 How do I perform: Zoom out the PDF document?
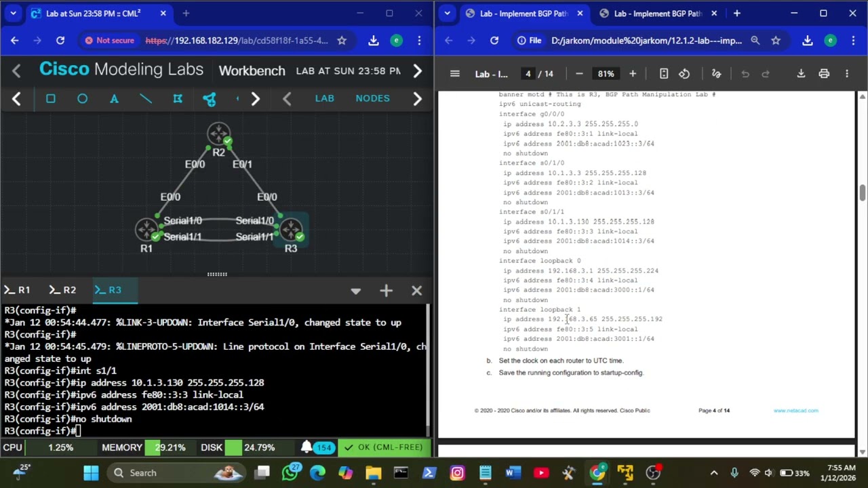(579, 74)
